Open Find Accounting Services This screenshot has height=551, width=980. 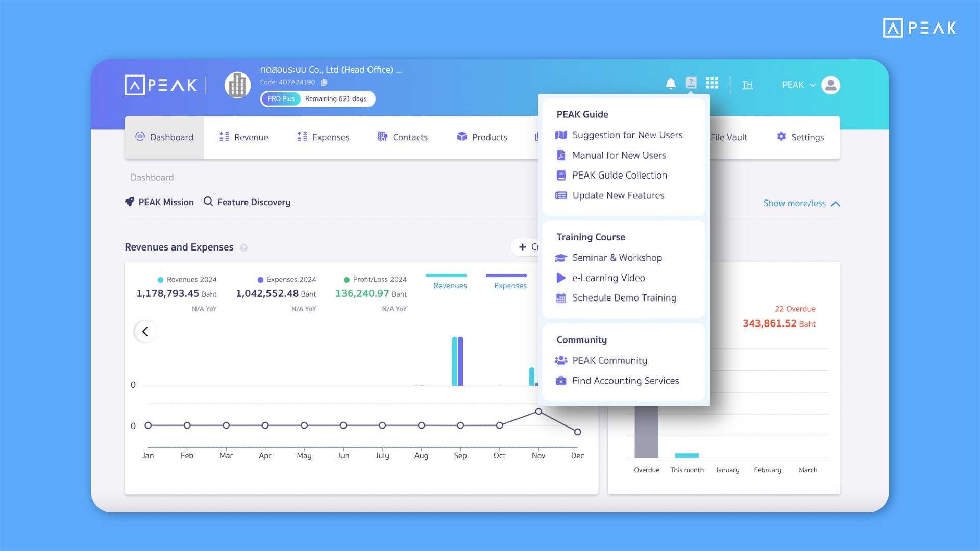pyautogui.click(x=625, y=381)
